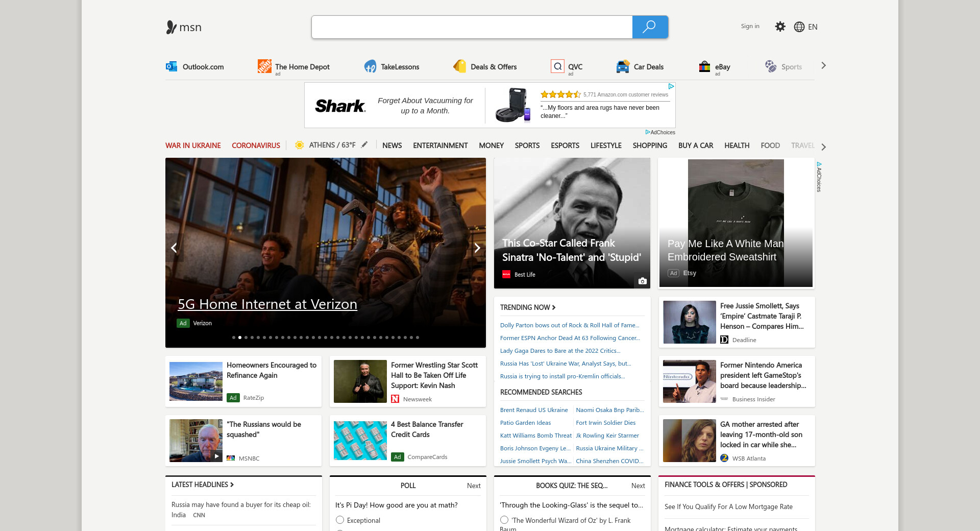The image size is (980, 531).
Task: Click inside the web search box
Action: pyautogui.click(x=472, y=27)
